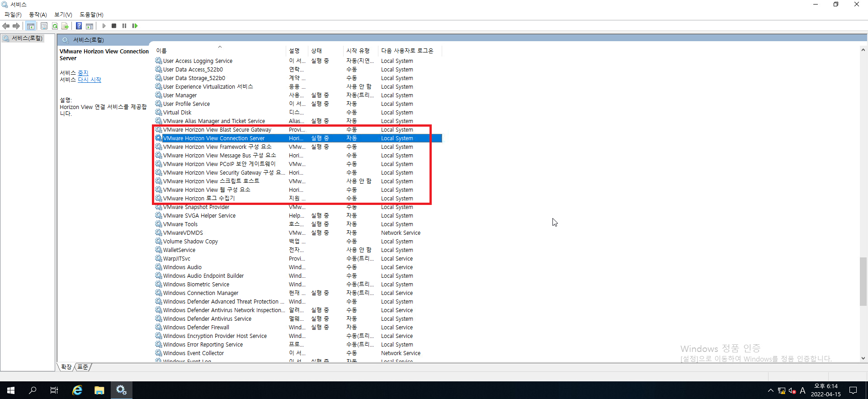Click the 서비스 다시 시작 link
Image resolution: width=868 pixels, height=399 pixels.
coord(90,80)
